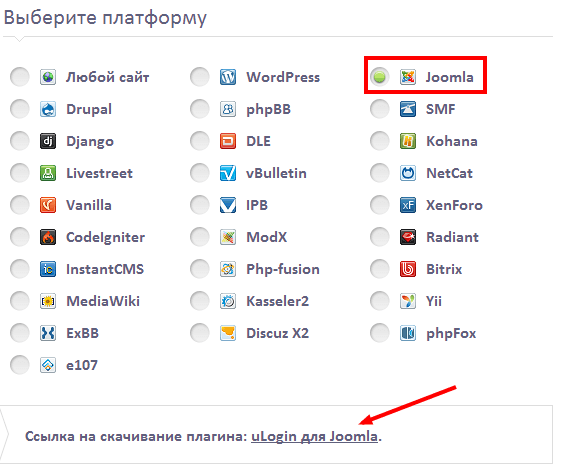This screenshot has width=566, height=469.
Task: Select the IPB radio button
Action: (200, 205)
